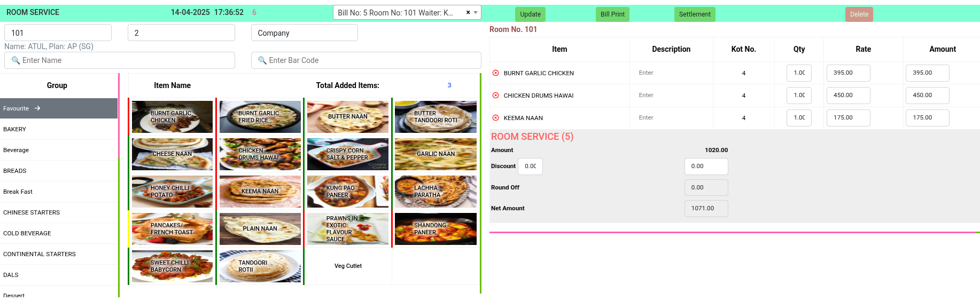Open the Bill No dropdown arrow

point(476,12)
